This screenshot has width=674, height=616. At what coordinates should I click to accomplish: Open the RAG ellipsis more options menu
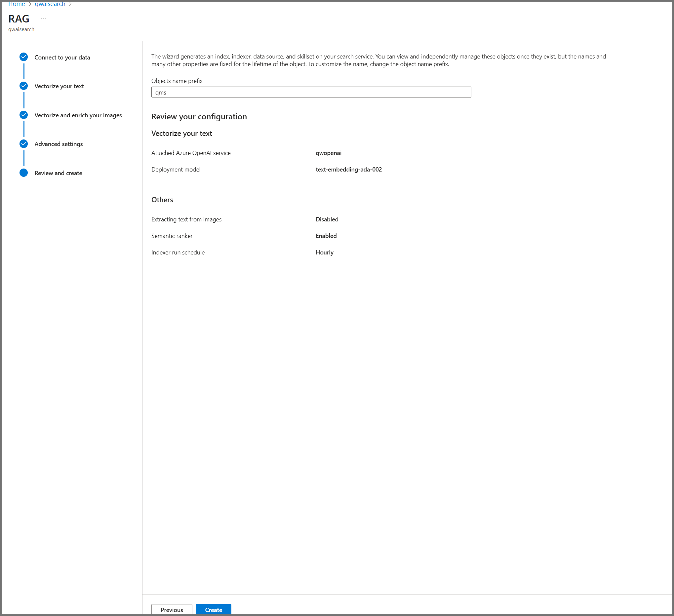[43, 19]
